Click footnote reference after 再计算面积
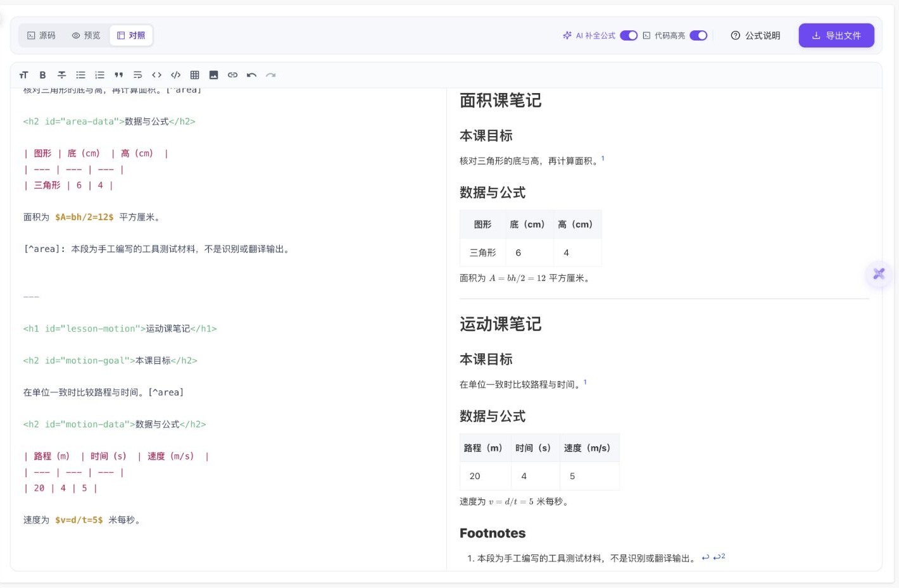 pyautogui.click(x=603, y=158)
